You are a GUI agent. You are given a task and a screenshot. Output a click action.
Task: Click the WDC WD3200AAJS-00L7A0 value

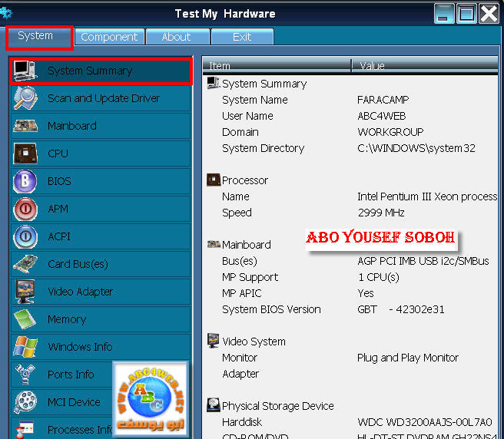point(425,422)
